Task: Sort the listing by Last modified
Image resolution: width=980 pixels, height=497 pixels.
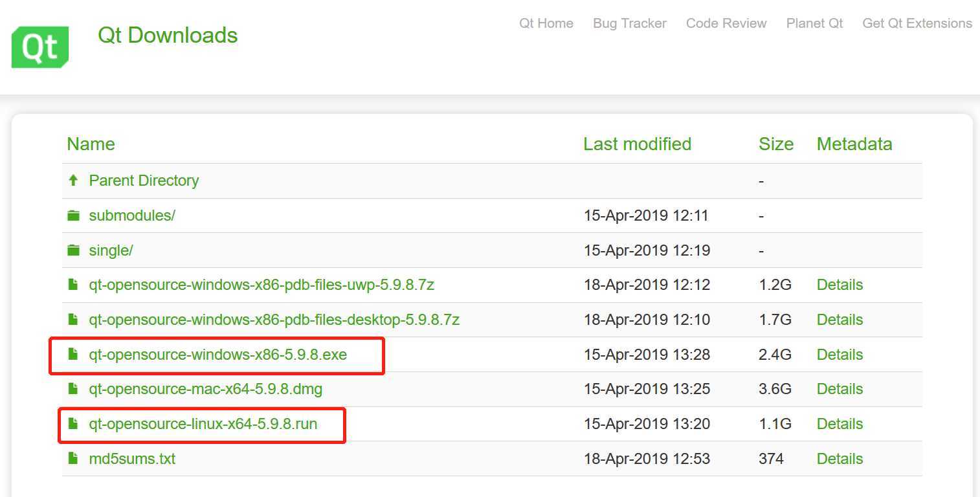Action: 637,144
